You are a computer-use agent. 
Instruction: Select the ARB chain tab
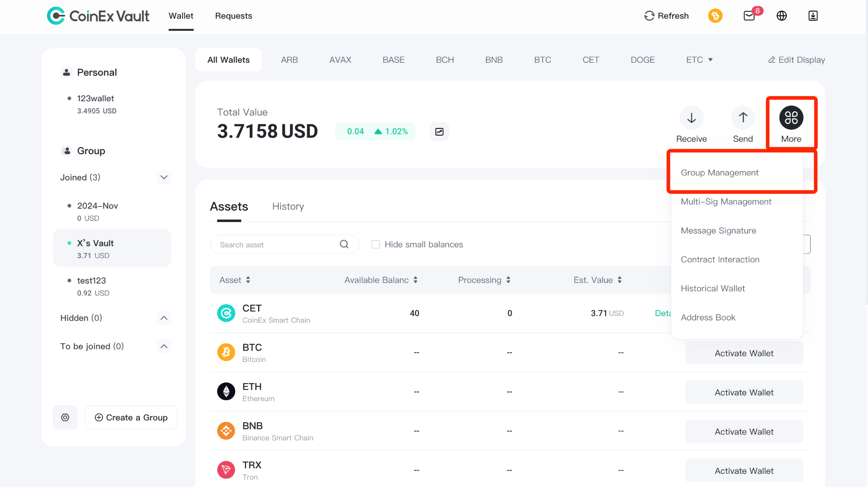pos(289,60)
